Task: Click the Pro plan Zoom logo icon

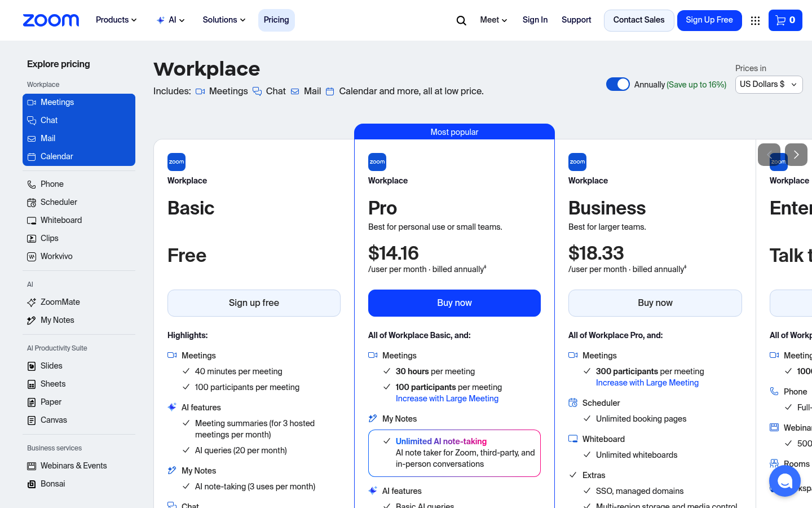Action: tap(377, 162)
